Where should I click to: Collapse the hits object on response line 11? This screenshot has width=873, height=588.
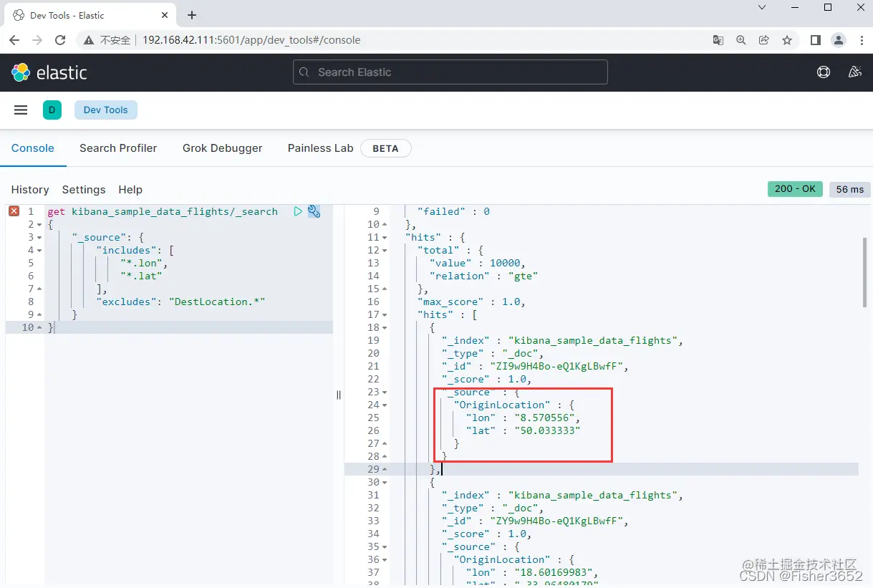pos(385,237)
